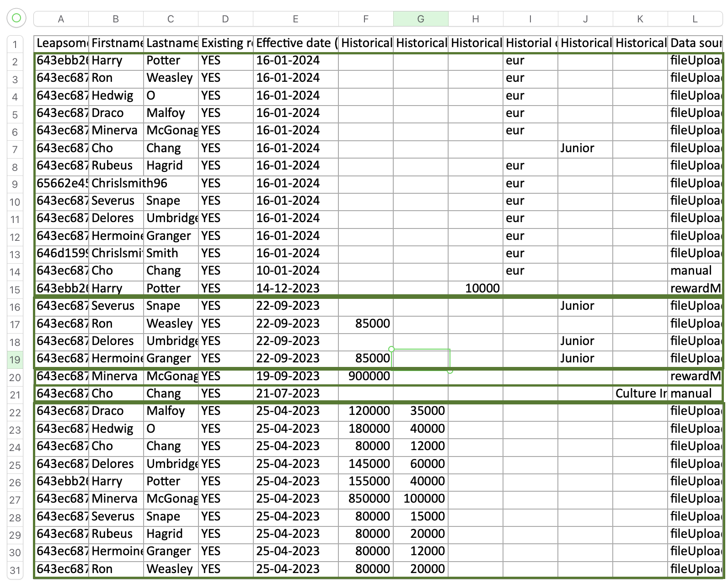Click the 19-09-2023 date cell
The height and width of the screenshot is (584, 728).
295,377
